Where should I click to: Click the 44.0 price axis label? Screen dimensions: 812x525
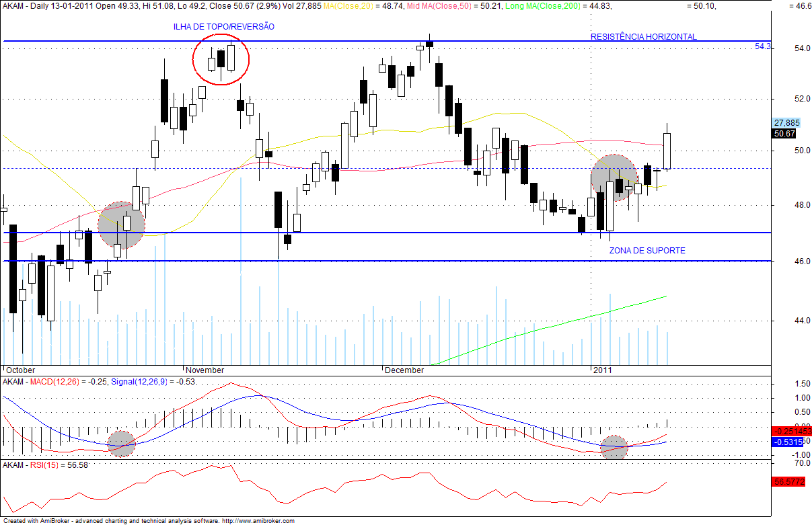click(x=803, y=320)
